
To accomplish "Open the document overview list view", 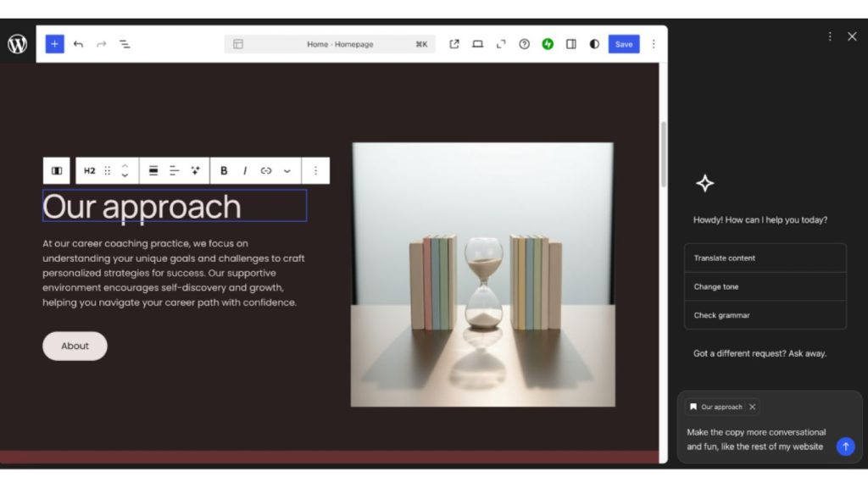I will [125, 44].
